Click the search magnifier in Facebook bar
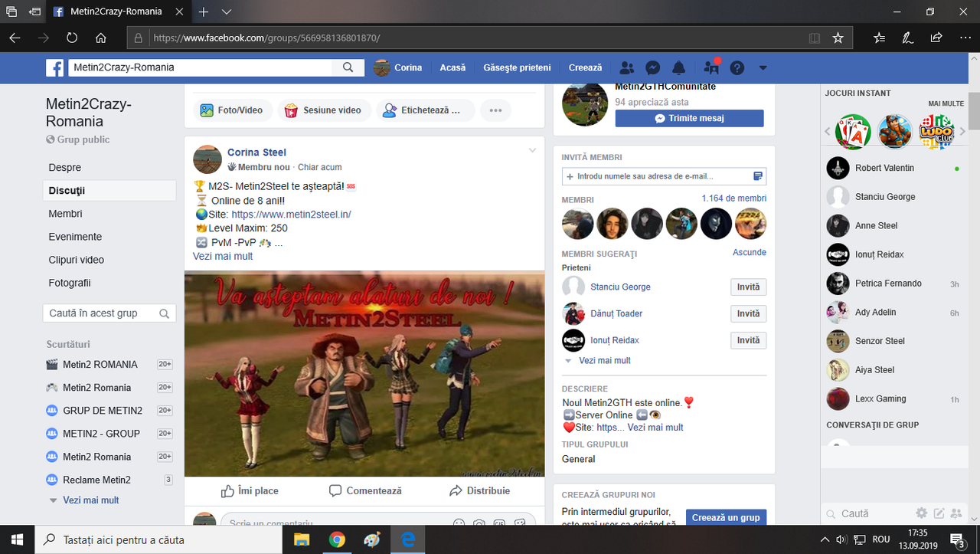 point(348,67)
